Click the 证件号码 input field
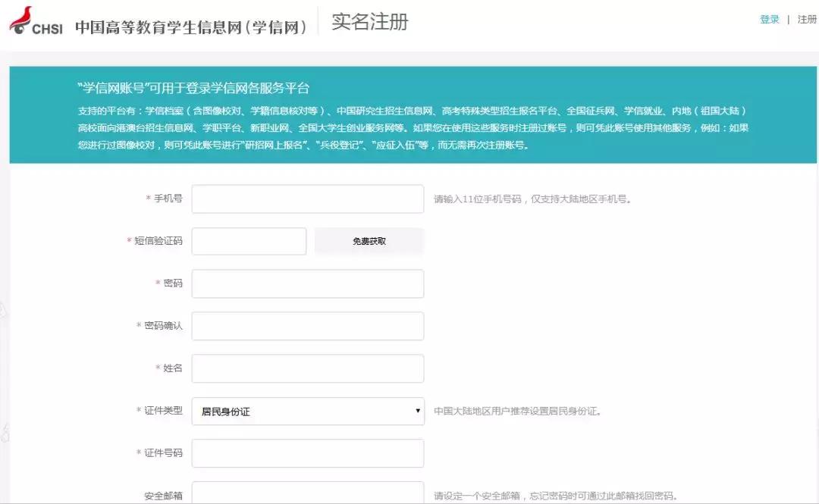Viewport: 819px width, 504px height. [x=307, y=452]
